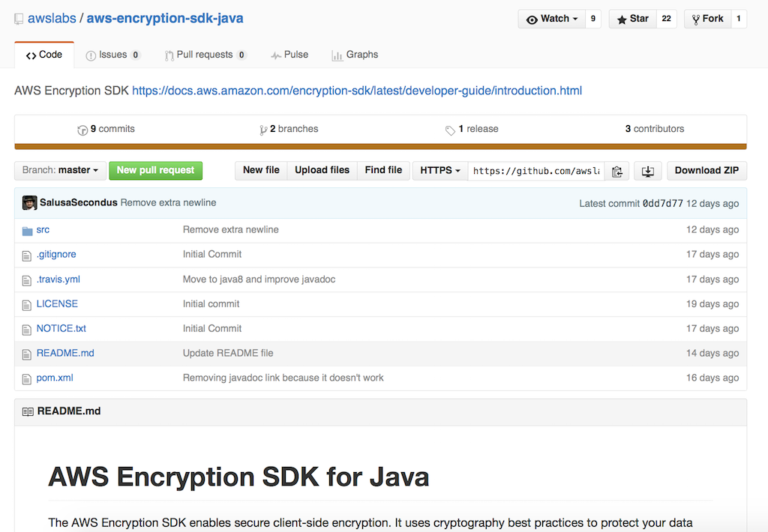Click the release tag icon

450,130
